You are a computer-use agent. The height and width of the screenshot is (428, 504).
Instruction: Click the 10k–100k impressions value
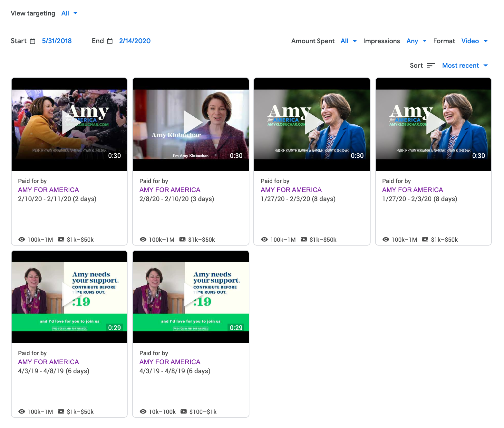162,412
